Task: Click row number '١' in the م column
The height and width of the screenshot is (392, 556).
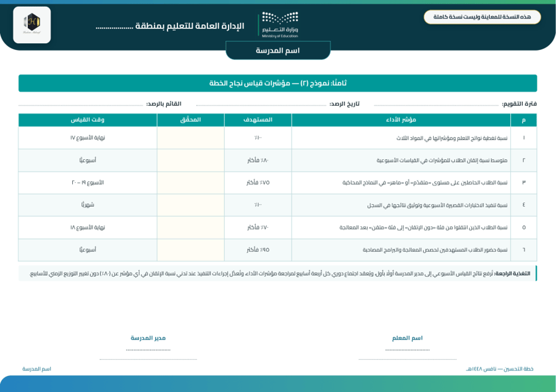Action: point(524,138)
